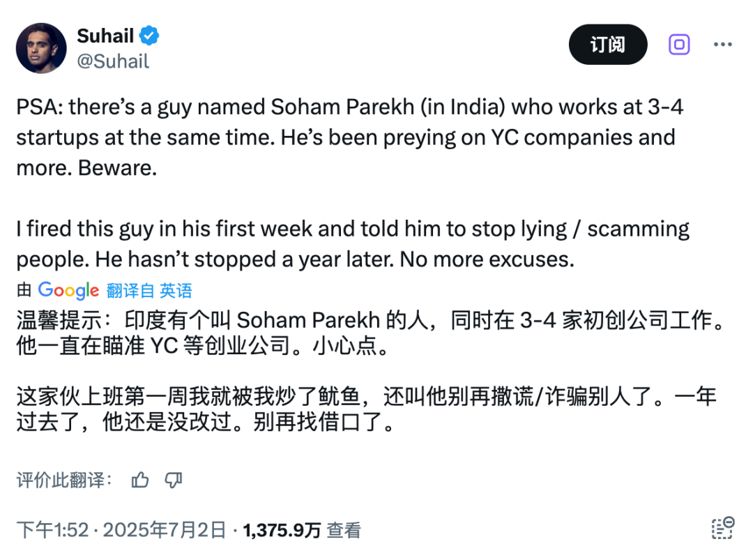
Task: Give the translation a thumbs up
Action: pos(140,480)
